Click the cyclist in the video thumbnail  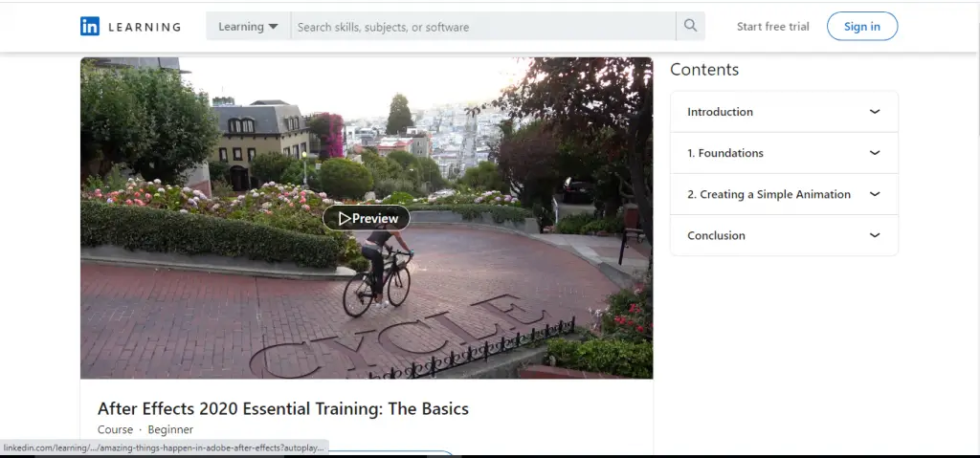tap(379, 270)
